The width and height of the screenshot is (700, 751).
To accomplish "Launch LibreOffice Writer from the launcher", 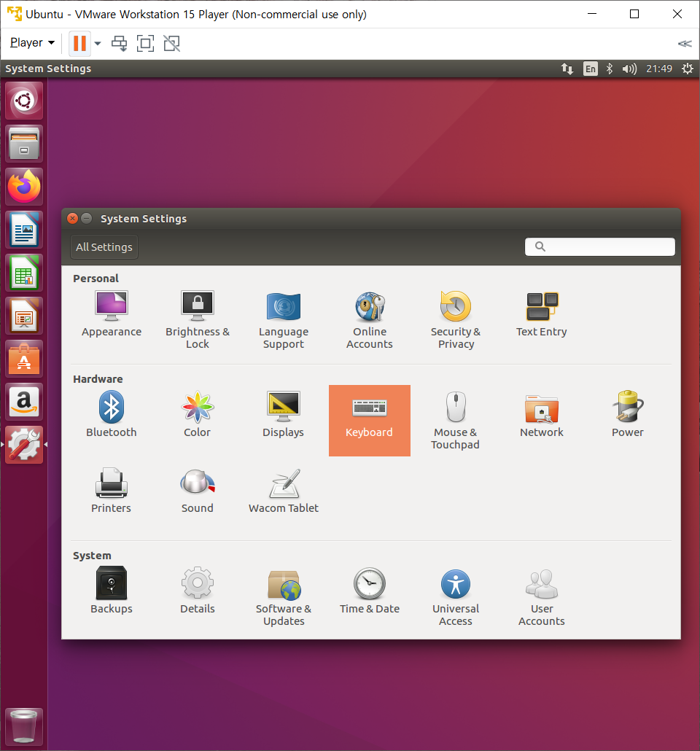I will [24, 230].
